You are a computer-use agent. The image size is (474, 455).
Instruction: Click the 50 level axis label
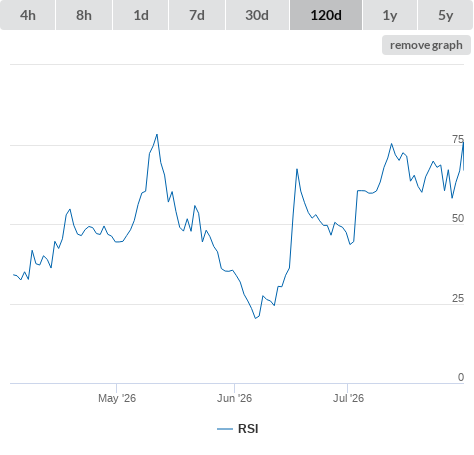[458, 218]
